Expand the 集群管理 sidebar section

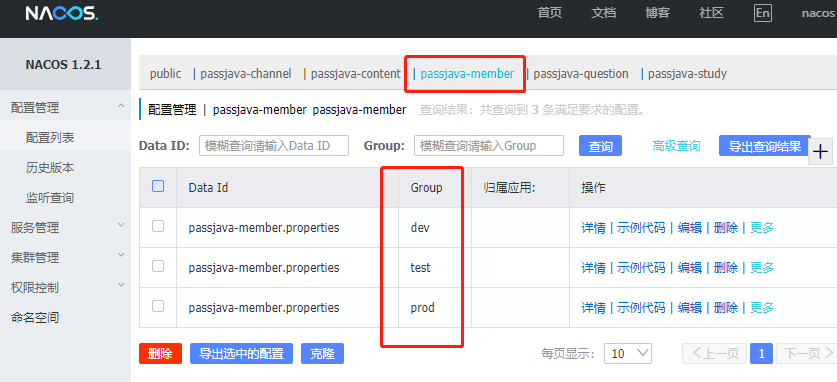(121, 256)
